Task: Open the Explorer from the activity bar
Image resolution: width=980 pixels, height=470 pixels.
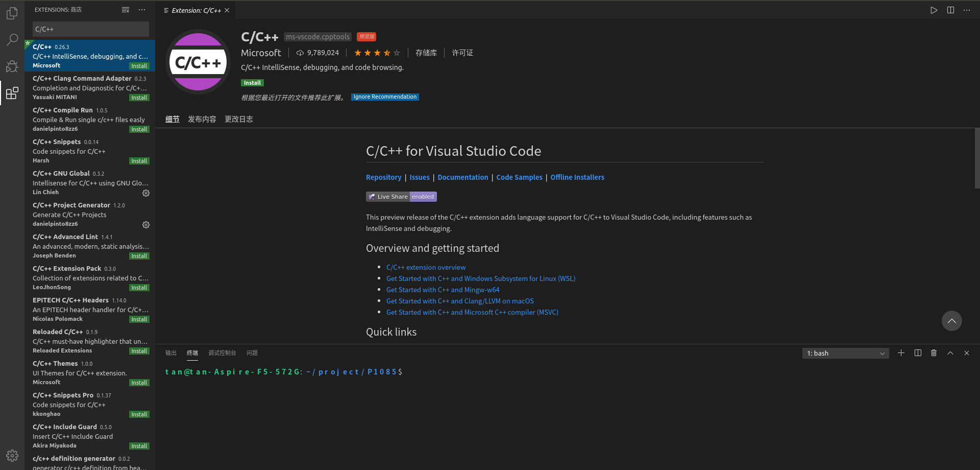Action: tap(12, 14)
